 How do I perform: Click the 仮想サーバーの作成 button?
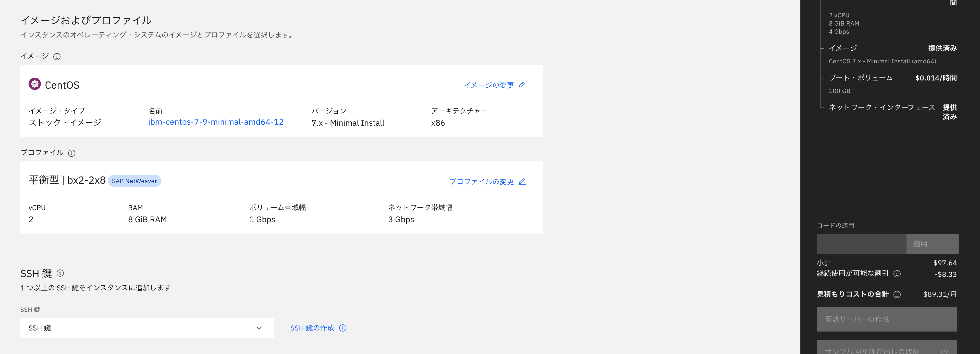tap(886, 319)
